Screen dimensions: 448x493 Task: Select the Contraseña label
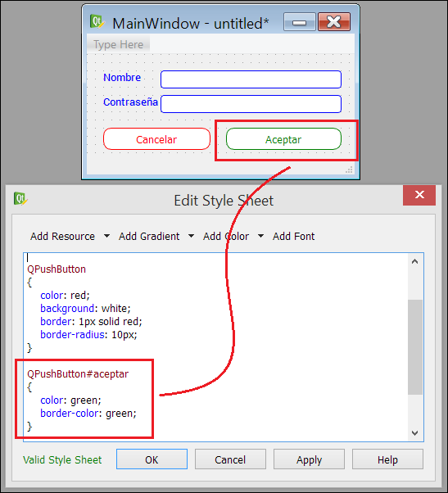click(x=130, y=102)
